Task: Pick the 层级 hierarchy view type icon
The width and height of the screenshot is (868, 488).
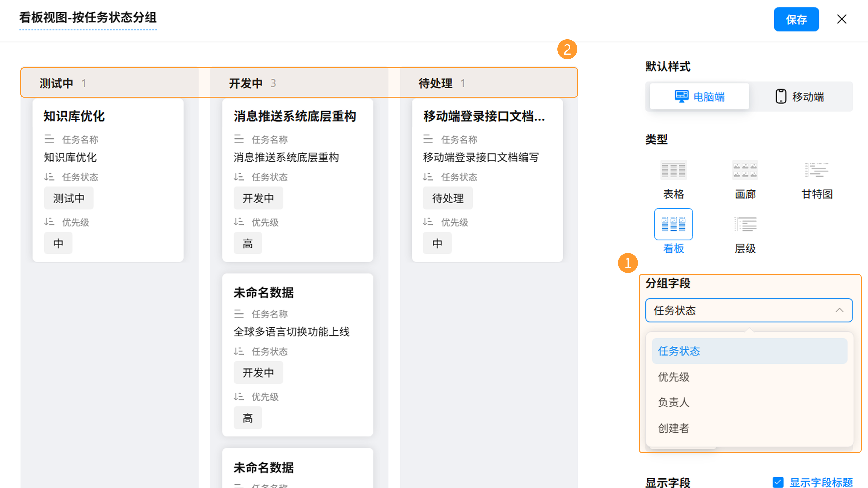Action: pos(745,224)
